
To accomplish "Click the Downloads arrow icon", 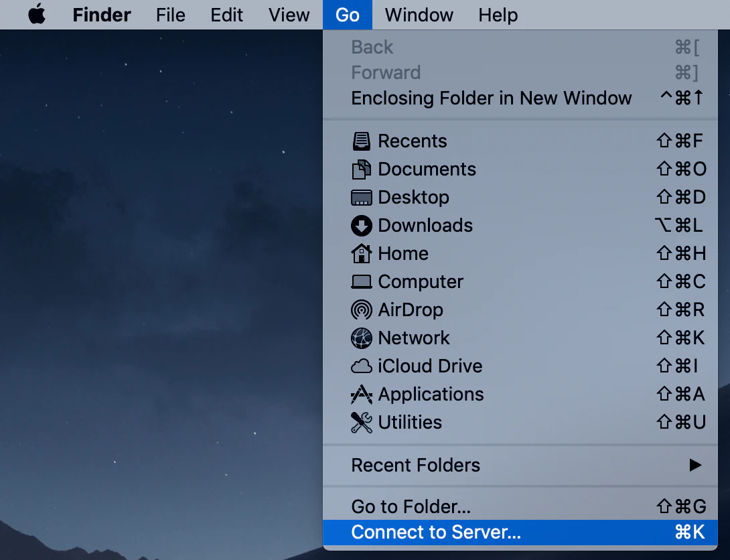I will tap(361, 226).
